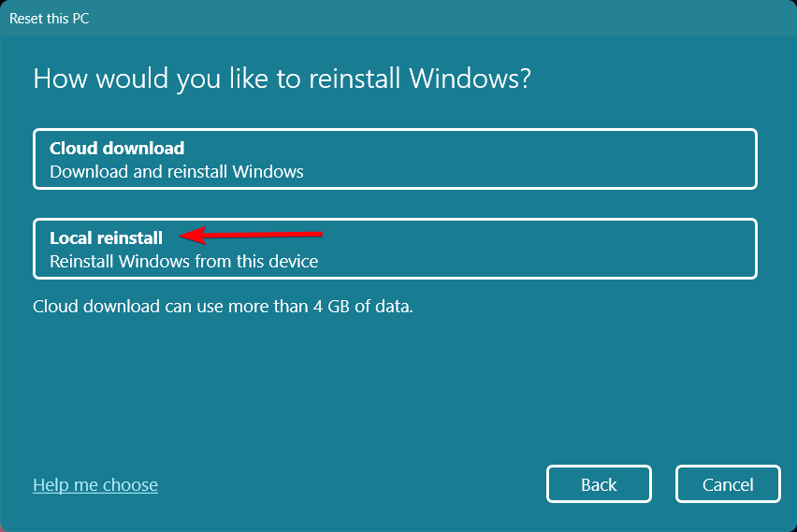Click the reinstall Windows question heading
This screenshot has width=797, height=532.
click(x=282, y=79)
